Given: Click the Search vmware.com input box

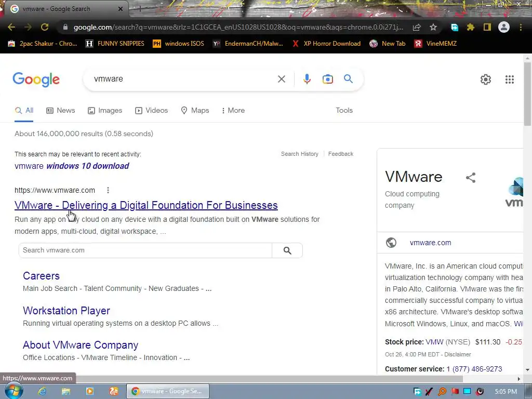Looking at the screenshot, I should click(145, 250).
